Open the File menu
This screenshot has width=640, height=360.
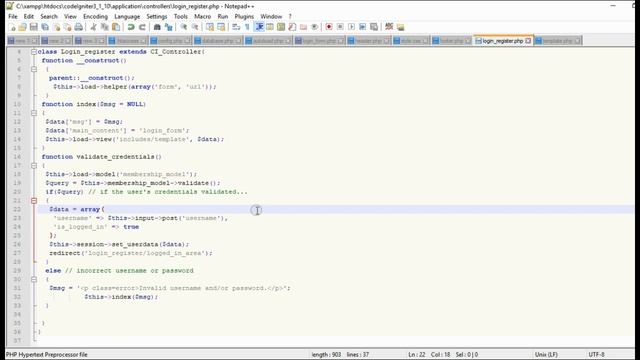[x=13, y=16]
